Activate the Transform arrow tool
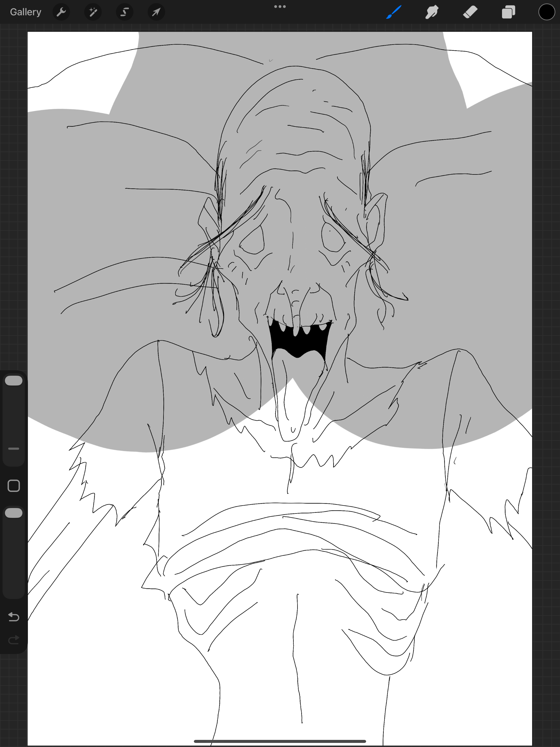This screenshot has height=747, width=560. tap(156, 12)
